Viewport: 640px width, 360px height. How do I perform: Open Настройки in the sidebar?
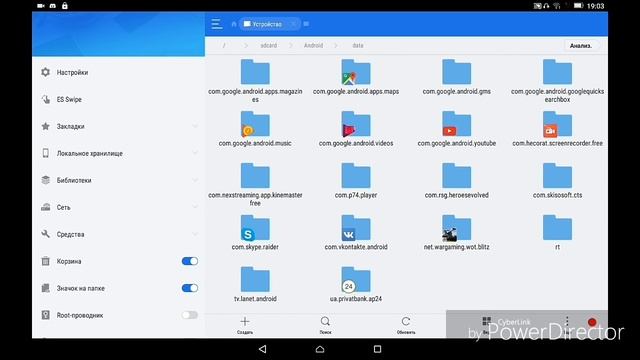(118, 72)
